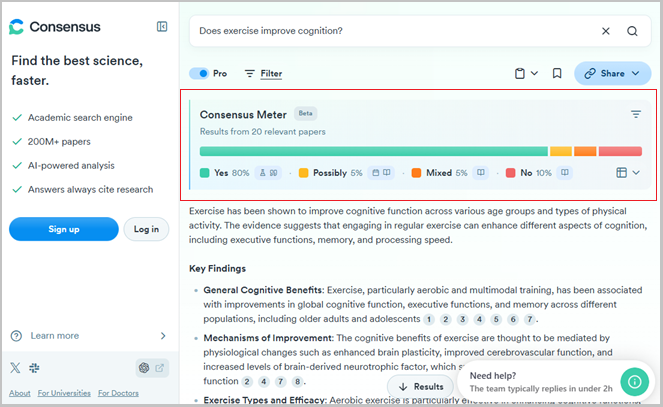Bookmark this search with the bookmark icon
The image size is (663, 407).
pyautogui.click(x=557, y=74)
